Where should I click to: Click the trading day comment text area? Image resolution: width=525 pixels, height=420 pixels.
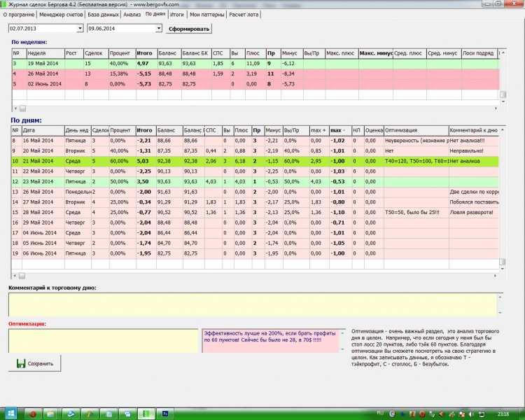[x=252, y=303]
